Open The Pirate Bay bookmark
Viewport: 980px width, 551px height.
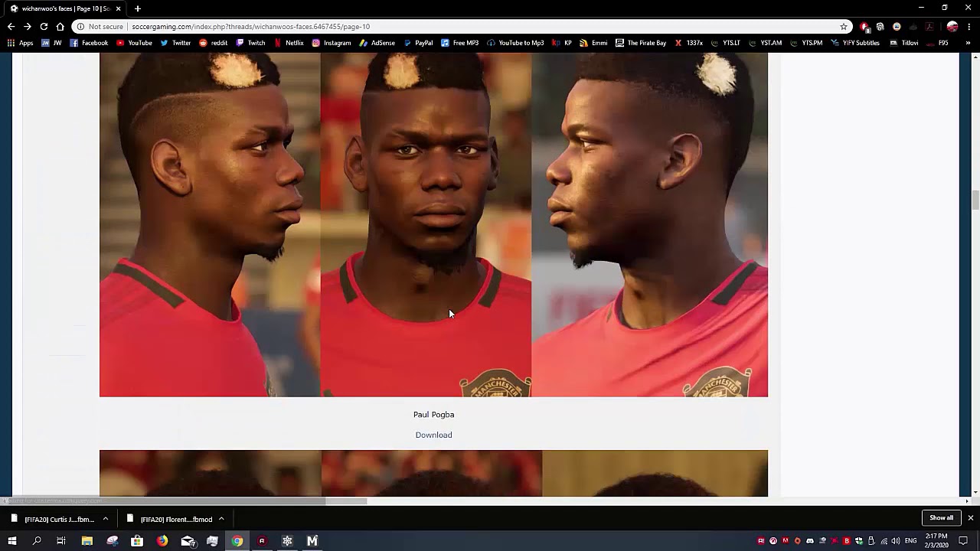tap(641, 43)
